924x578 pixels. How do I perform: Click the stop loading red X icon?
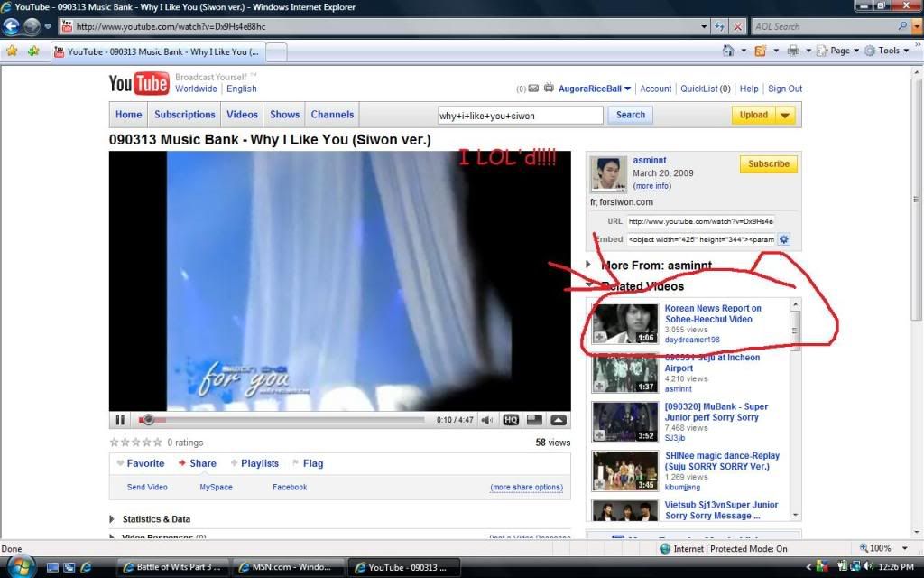click(737, 27)
